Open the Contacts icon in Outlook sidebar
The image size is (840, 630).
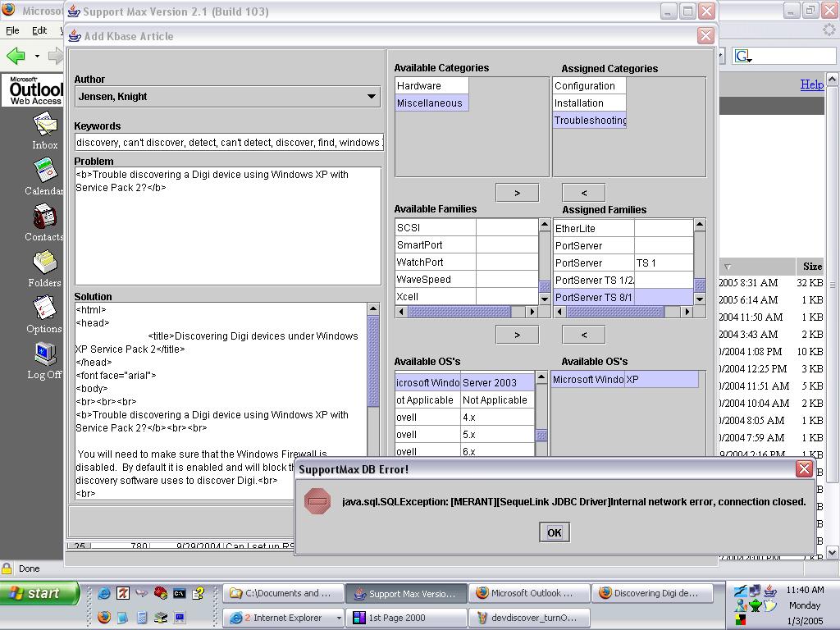(44, 217)
